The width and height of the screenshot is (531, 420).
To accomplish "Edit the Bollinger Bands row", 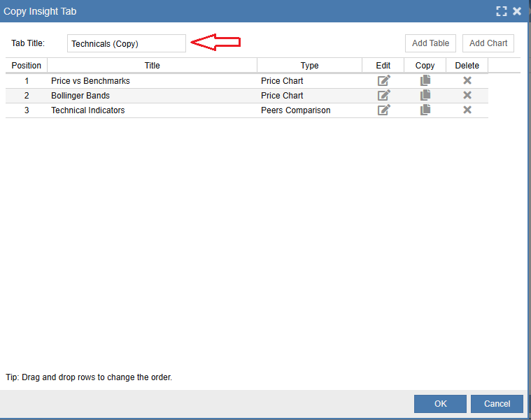I will (x=383, y=95).
